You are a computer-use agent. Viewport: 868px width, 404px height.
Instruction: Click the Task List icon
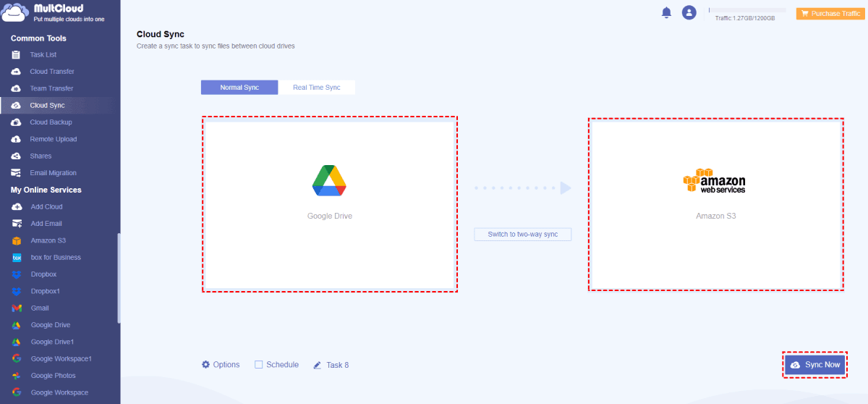[16, 55]
